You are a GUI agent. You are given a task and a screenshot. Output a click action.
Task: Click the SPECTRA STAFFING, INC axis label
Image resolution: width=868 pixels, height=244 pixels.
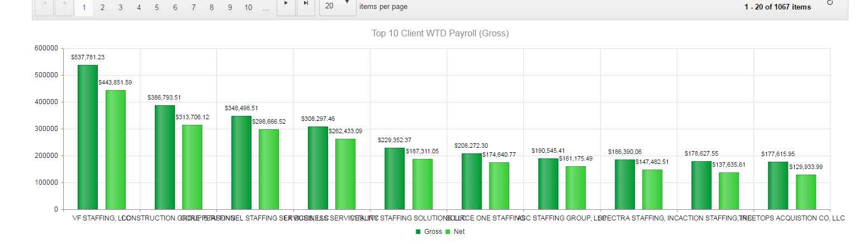639,218
